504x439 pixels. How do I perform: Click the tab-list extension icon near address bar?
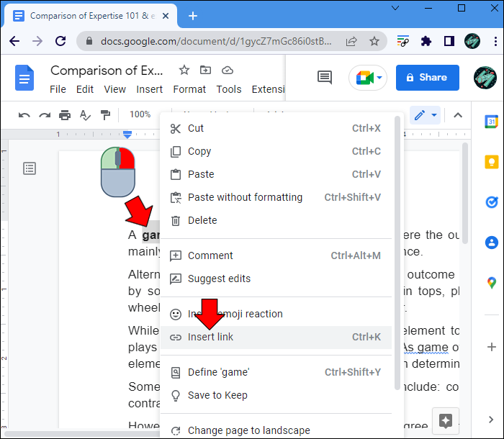(x=403, y=41)
